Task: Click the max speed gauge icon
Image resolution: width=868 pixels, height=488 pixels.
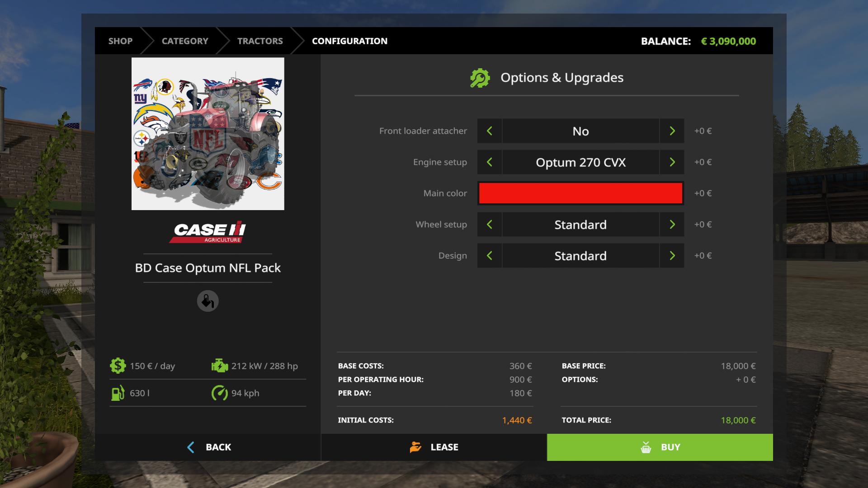Action: [220, 393]
